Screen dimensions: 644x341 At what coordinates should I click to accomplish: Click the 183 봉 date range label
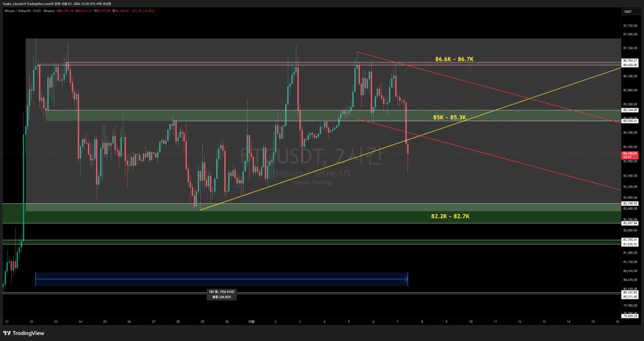pyautogui.click(x=221, y=292)
